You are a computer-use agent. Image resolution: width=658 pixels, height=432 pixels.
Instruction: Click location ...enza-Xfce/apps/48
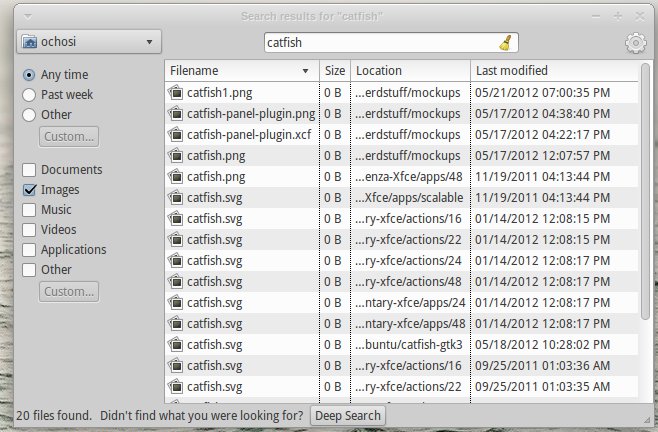[x=409, y=177]
